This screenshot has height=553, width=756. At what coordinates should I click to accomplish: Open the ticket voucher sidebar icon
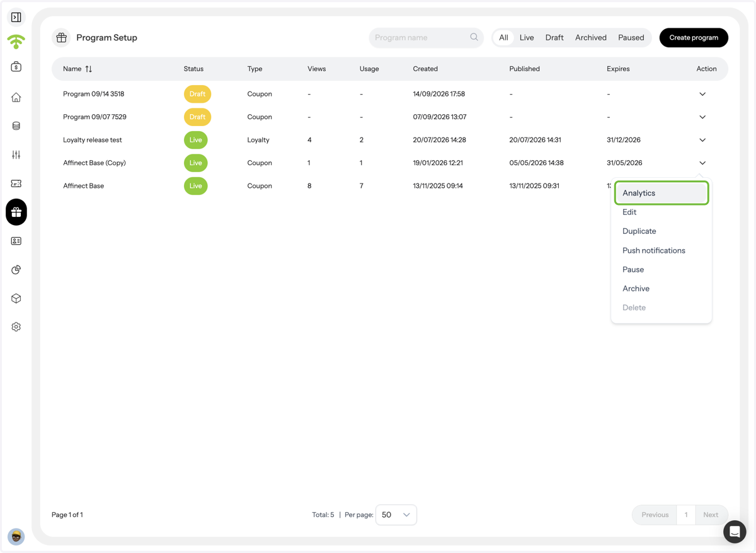(x=16, y=183)
